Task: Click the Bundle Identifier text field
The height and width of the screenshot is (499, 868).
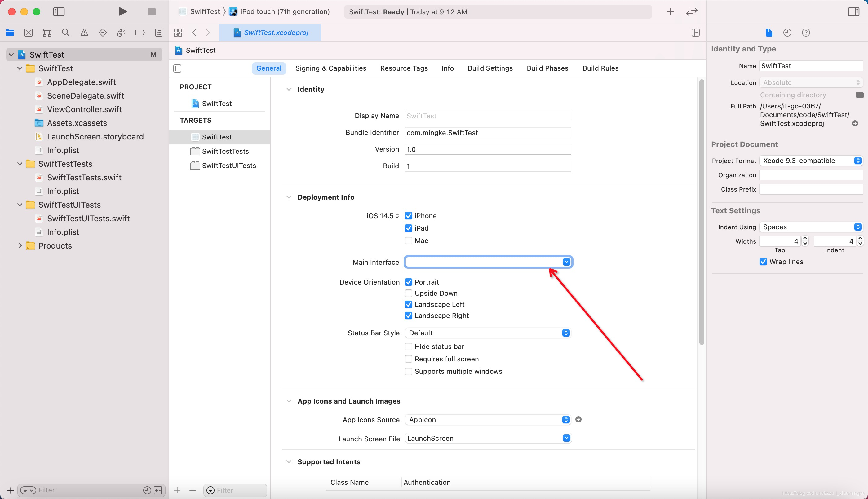Action: pos(487,133)
